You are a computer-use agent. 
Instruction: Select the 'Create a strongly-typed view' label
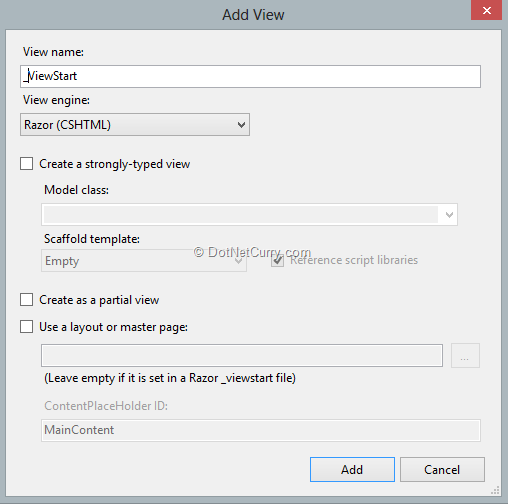tap(115, 164)
